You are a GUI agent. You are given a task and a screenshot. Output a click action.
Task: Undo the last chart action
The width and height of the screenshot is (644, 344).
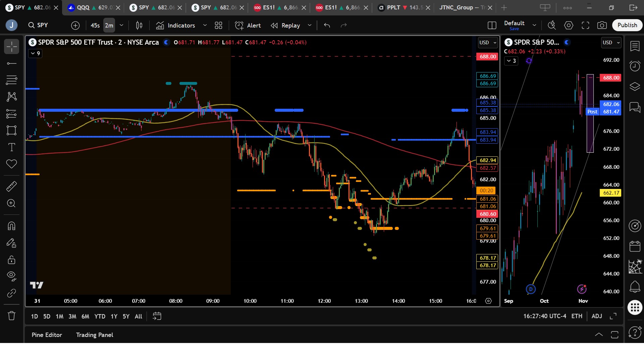[x=327, y=25]
